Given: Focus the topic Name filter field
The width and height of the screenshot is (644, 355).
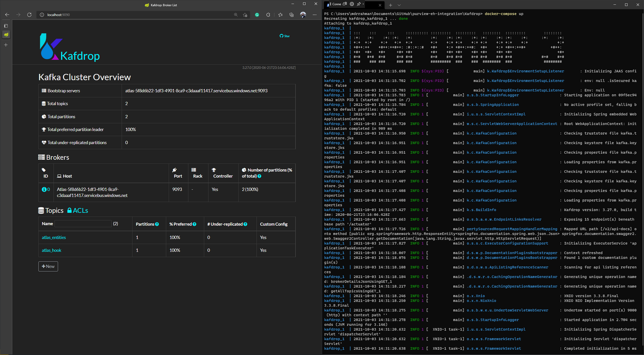Looking at the screenshot, I should point(83,223).
